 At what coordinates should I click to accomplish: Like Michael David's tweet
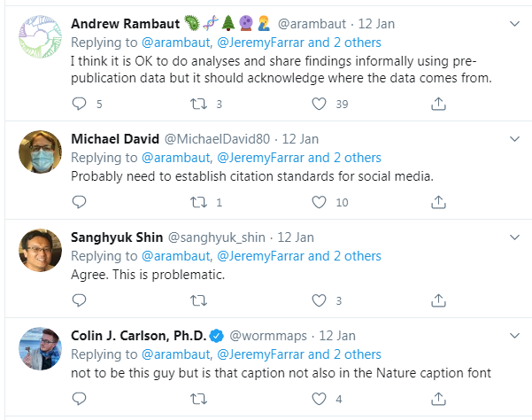pos(320,202)
